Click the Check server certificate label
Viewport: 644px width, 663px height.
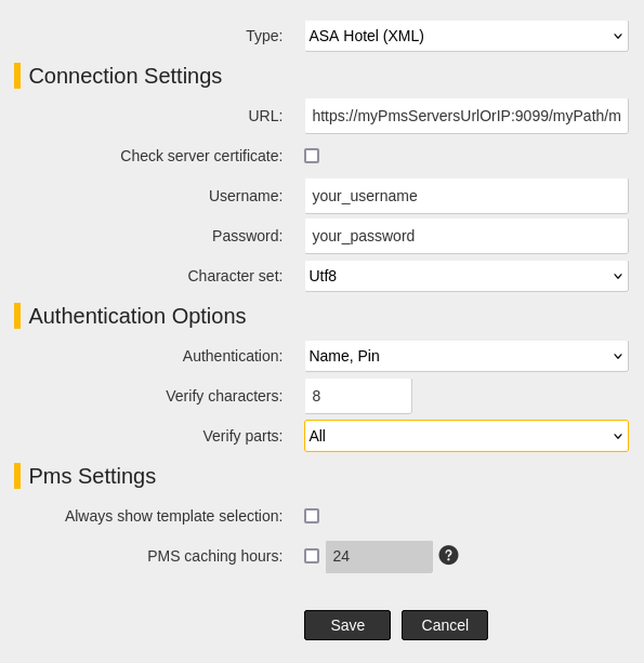[x=201, y=156]
